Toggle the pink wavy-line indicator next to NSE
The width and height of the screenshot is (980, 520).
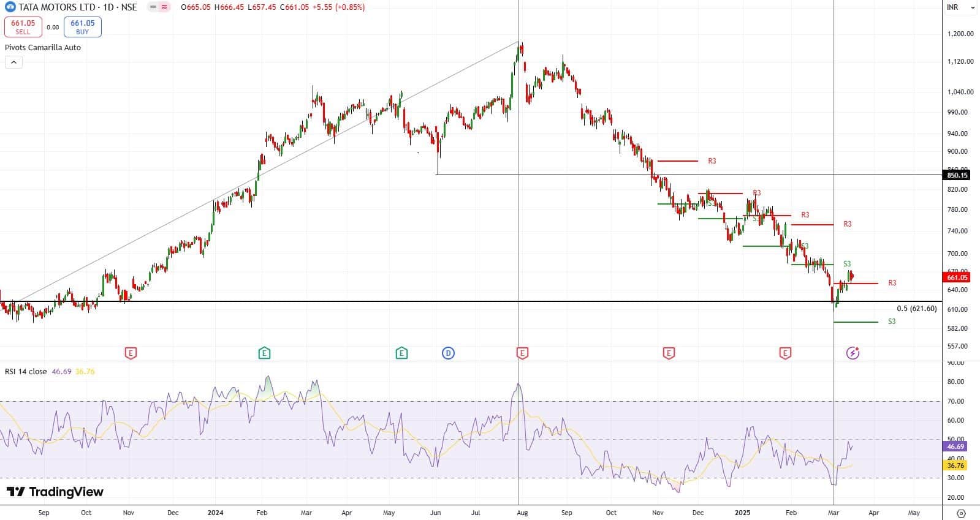coord(164,7)
